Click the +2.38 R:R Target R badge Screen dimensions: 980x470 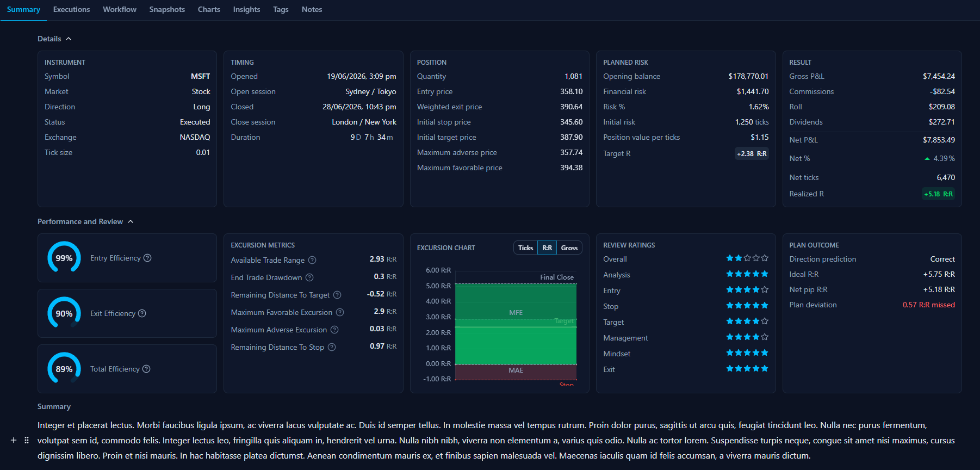[752, 154]
